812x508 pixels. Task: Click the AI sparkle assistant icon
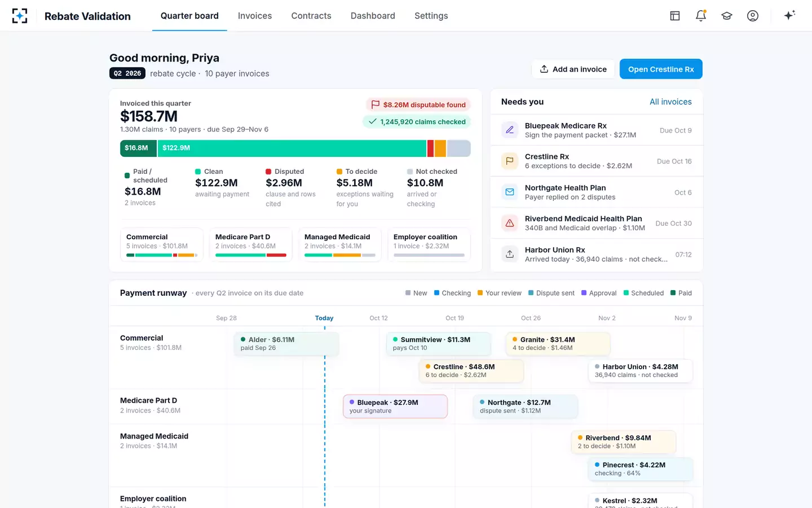point(789,15)
